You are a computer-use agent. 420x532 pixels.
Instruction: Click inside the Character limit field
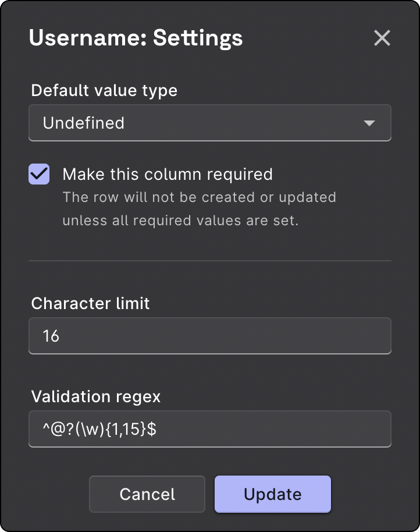coord(209,336)
